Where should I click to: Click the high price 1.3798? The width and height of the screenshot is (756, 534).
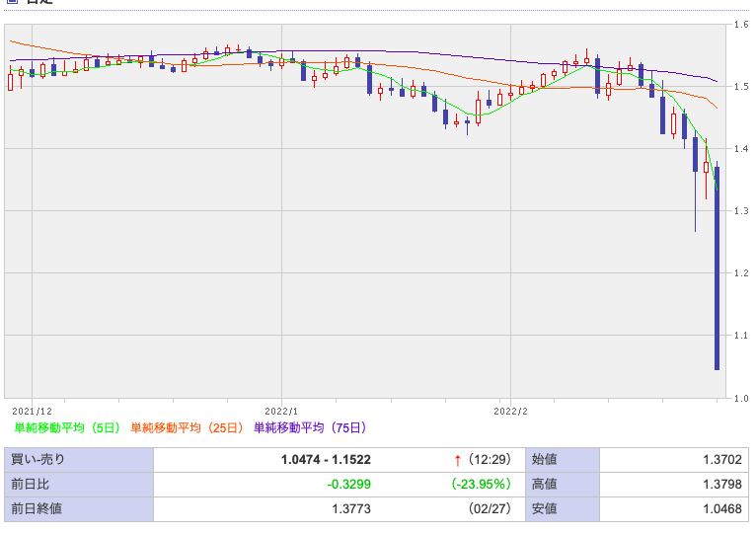coord(722,485)
